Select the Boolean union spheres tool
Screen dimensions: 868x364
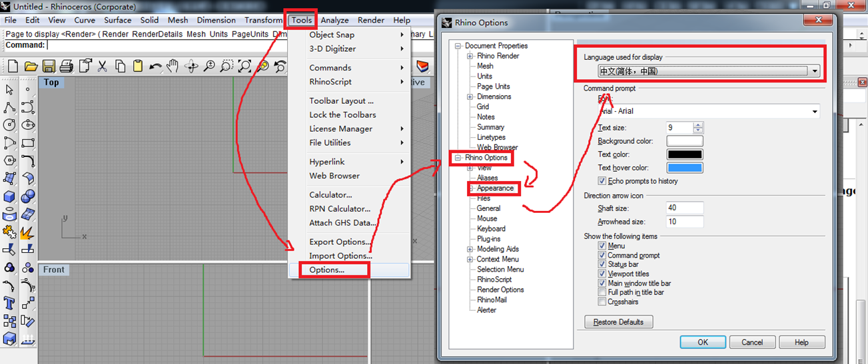[28, 197]
